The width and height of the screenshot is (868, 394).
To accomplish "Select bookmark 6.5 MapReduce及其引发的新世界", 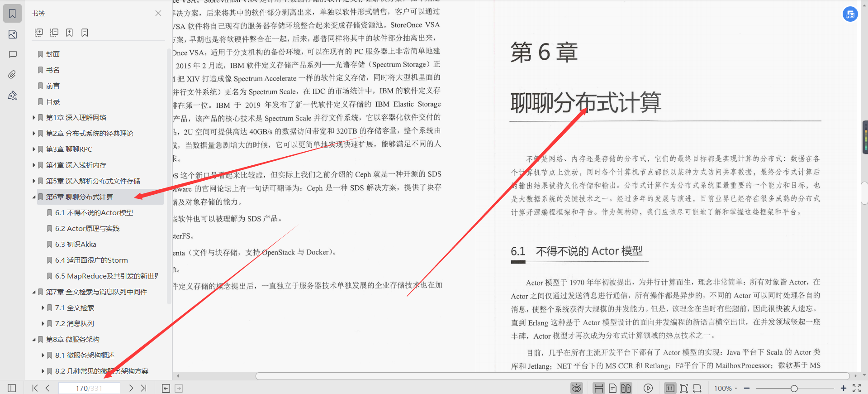I will [106, 276].
